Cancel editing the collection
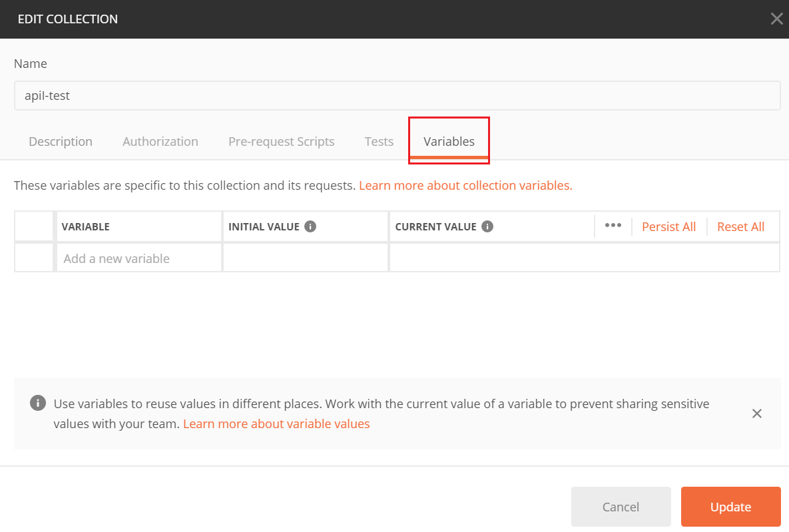 point(621,506)
